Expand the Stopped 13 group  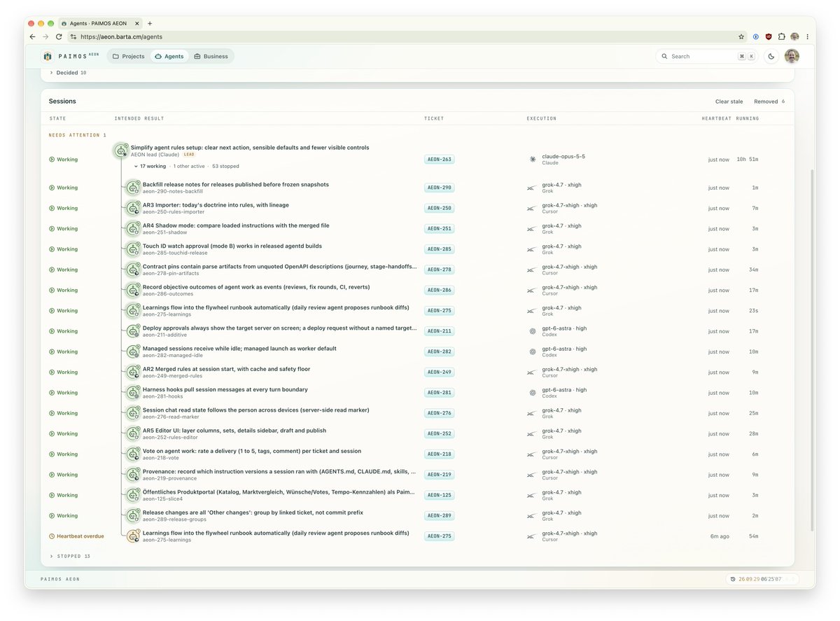pos(70,556)
